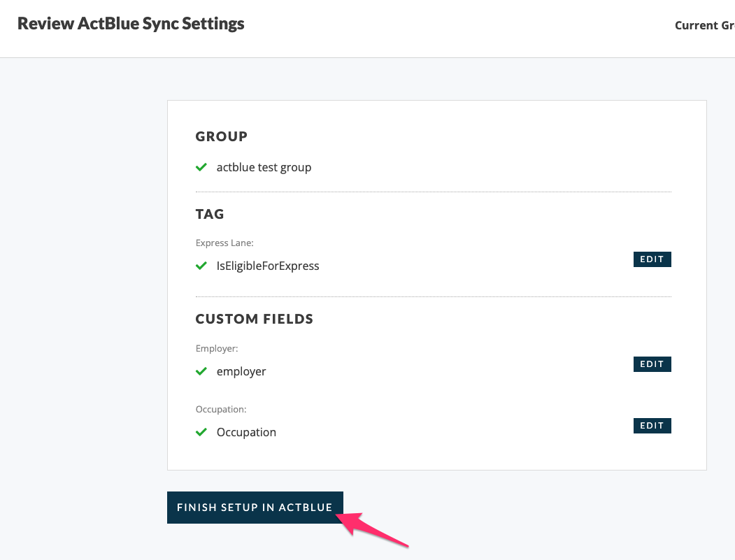Click the TAG section heading
735x560 pixels.
point(210,214)
